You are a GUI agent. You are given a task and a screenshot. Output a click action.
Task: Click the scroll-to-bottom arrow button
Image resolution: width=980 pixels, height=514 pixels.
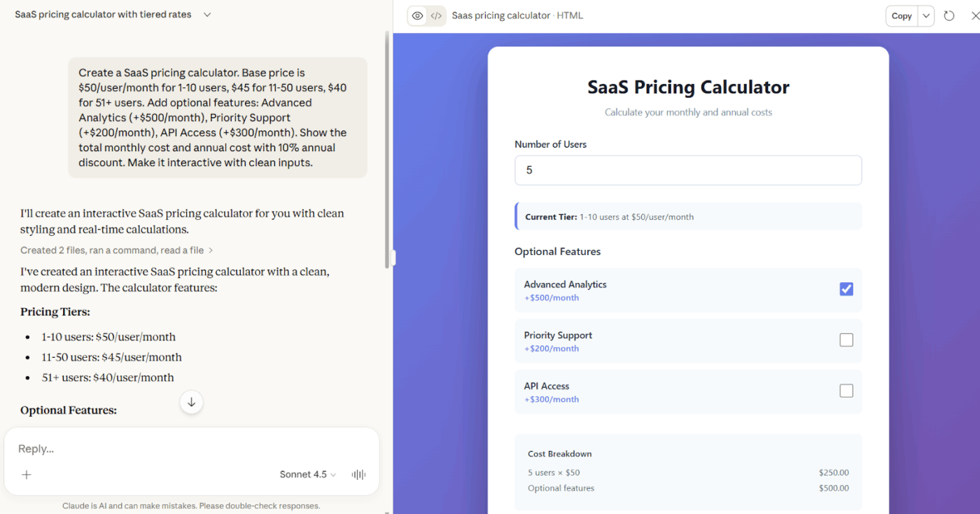click(x=191, y=402)
